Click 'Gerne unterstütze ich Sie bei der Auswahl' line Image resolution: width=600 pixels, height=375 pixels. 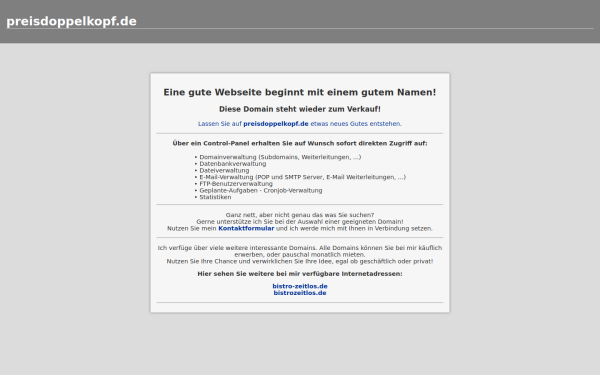point(300,222)
